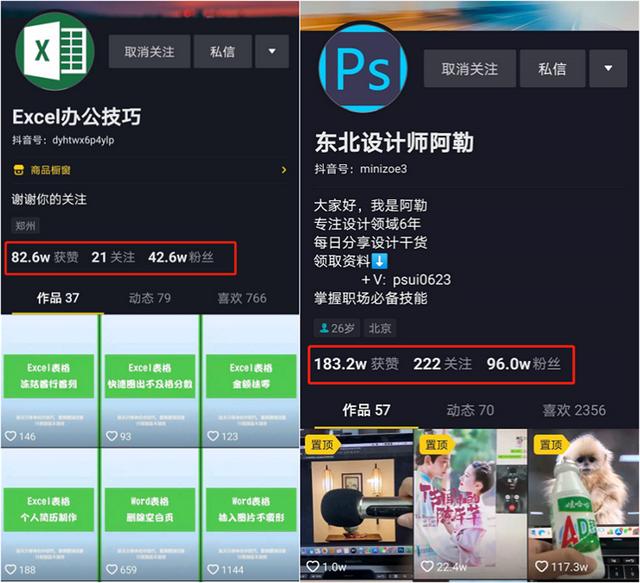Click the 郑州 location tag

point(25,226)
